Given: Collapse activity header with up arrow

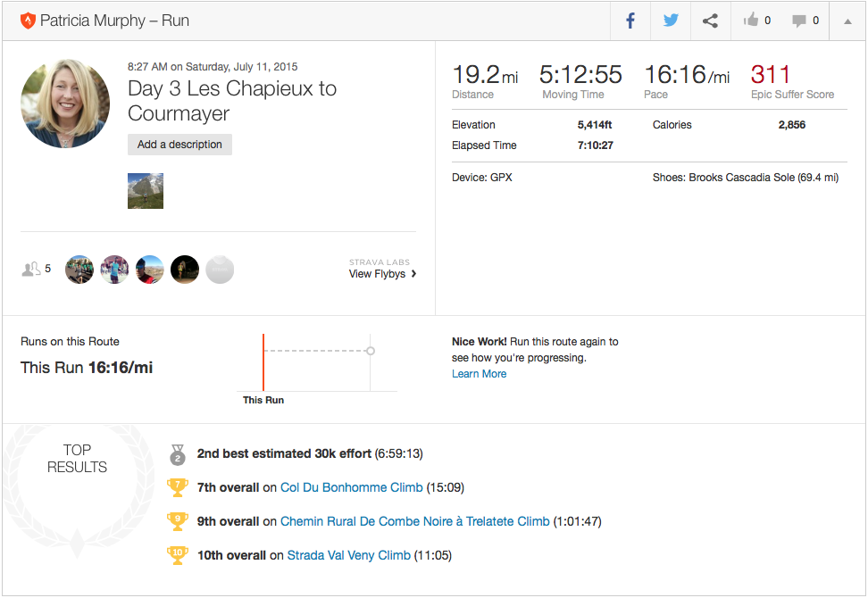Looking at the screenshot, I should click(x=847, y=21).
